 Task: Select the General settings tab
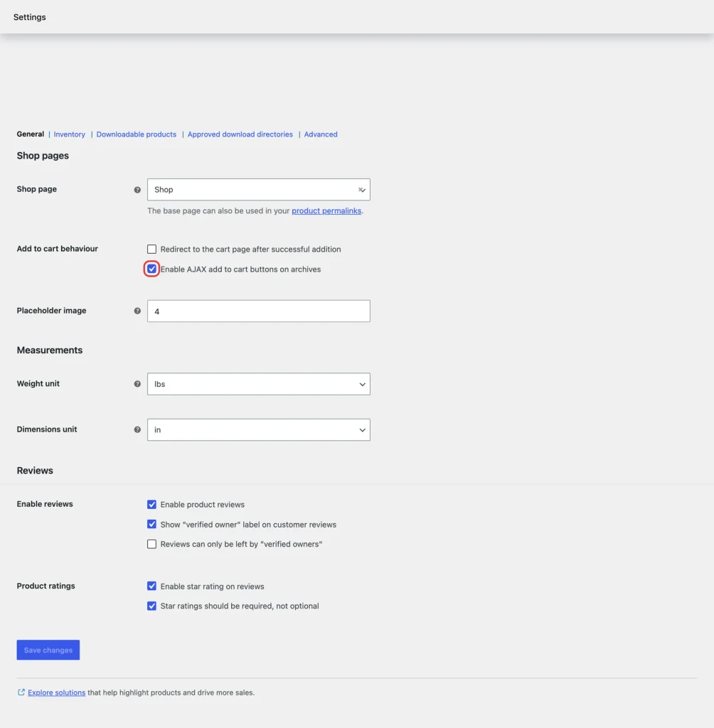30,134
